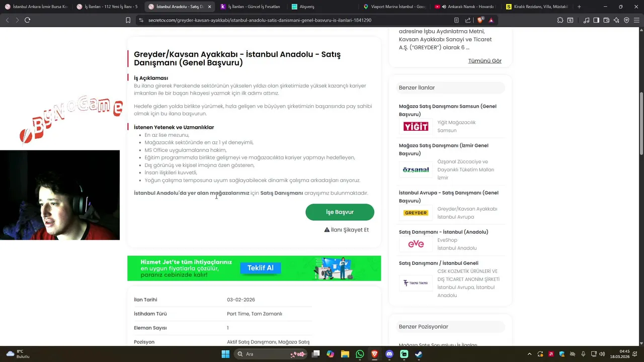Open the weather widget showing 8°C

click(x=18, y=354)
